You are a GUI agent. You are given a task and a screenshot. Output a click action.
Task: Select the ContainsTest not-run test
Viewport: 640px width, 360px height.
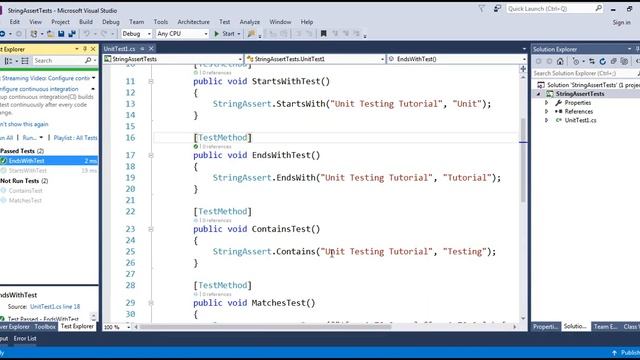pyautogui.click(x=26, y=191)
